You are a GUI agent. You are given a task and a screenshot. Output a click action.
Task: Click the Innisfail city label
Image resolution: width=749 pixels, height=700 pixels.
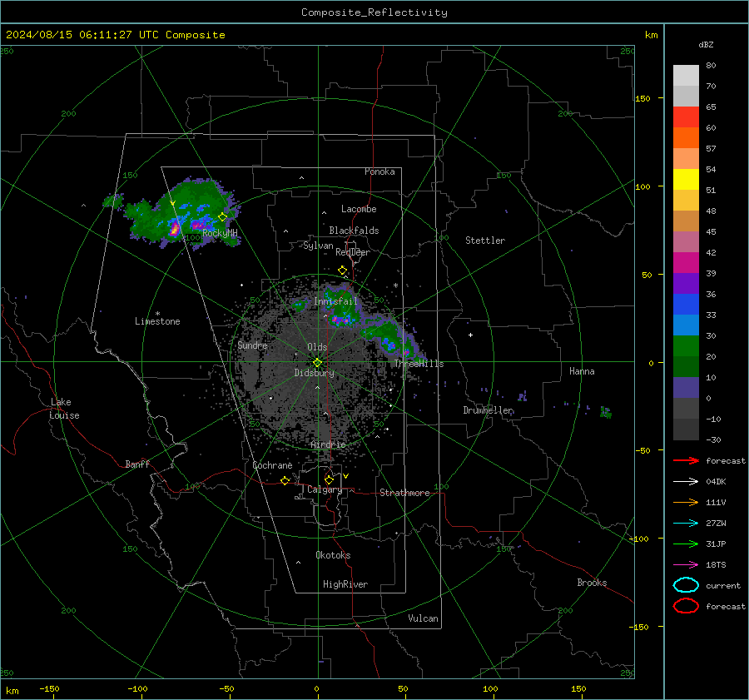tap(335, 301)
